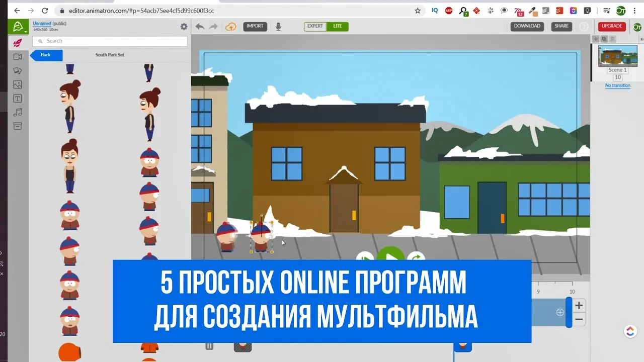Save project with cloud upload icon
644x362 pixels.
230,27
